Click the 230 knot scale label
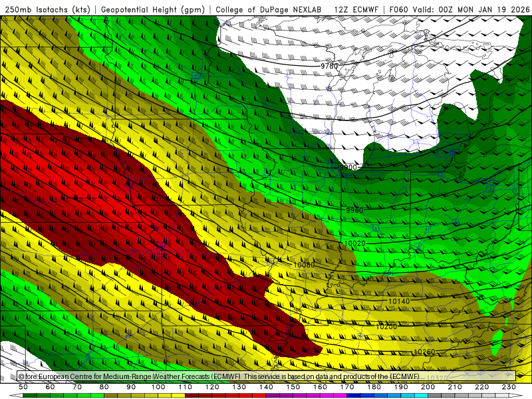Screen dimensions: 532x399 coord(509,387)
